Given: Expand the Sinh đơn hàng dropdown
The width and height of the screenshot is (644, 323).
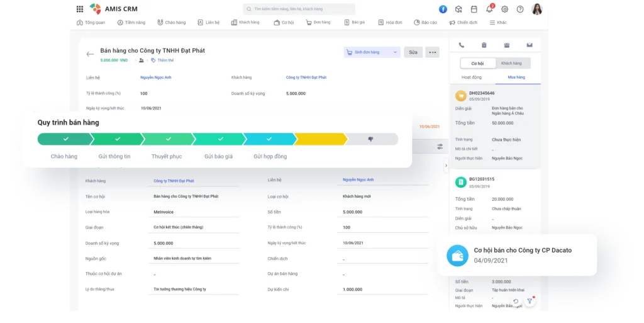Looking at the screenshot, I should pos(395,52).
